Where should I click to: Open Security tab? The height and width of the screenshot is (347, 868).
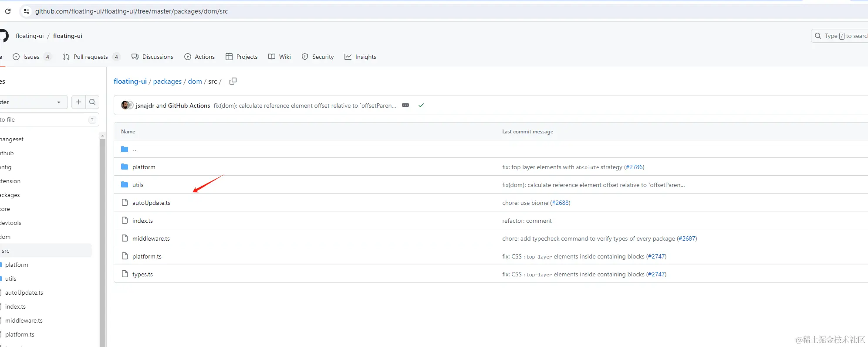[x=317, y=57]
